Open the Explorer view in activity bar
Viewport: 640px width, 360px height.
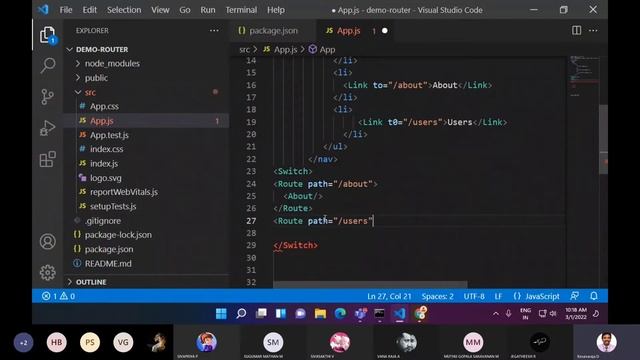(x=47, y=35)
